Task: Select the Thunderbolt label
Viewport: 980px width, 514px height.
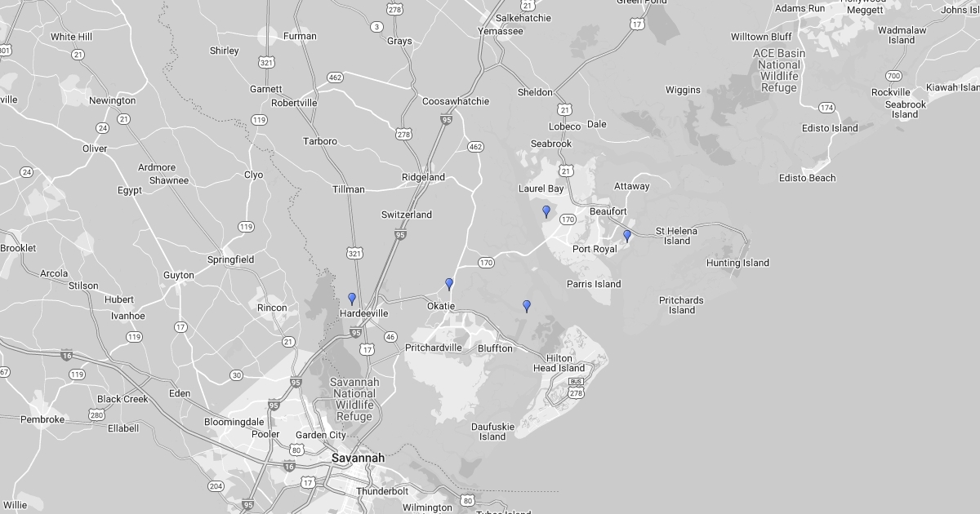Action: (x=382, y=491)
